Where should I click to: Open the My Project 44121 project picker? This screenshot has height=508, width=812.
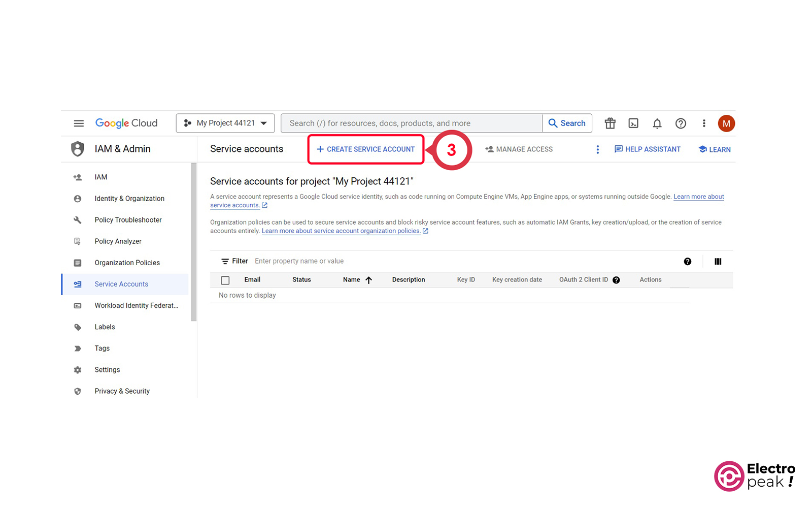click(225, 123)
